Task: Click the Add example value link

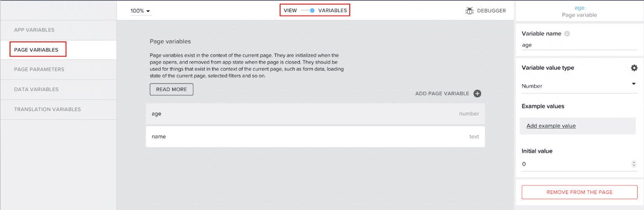Action: tap(551, 126)
